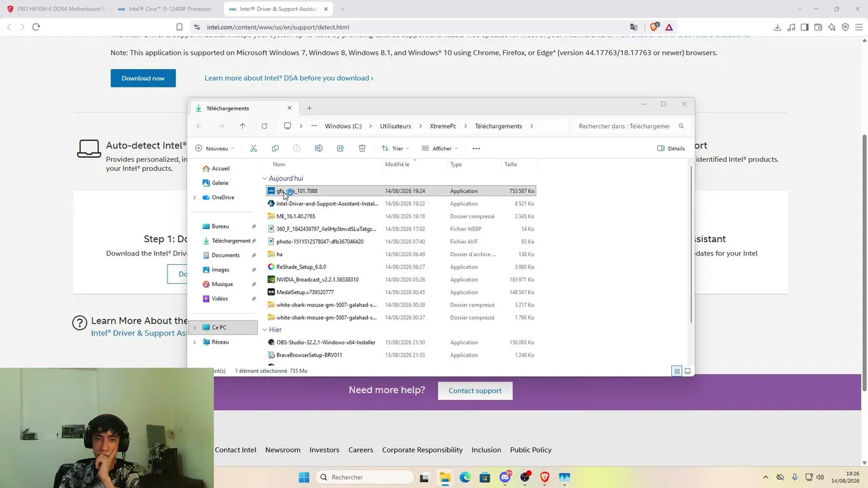Open OBS Studio from the taskbar
The height and width of the screenshot is (488, 868).
click(525, 477)
